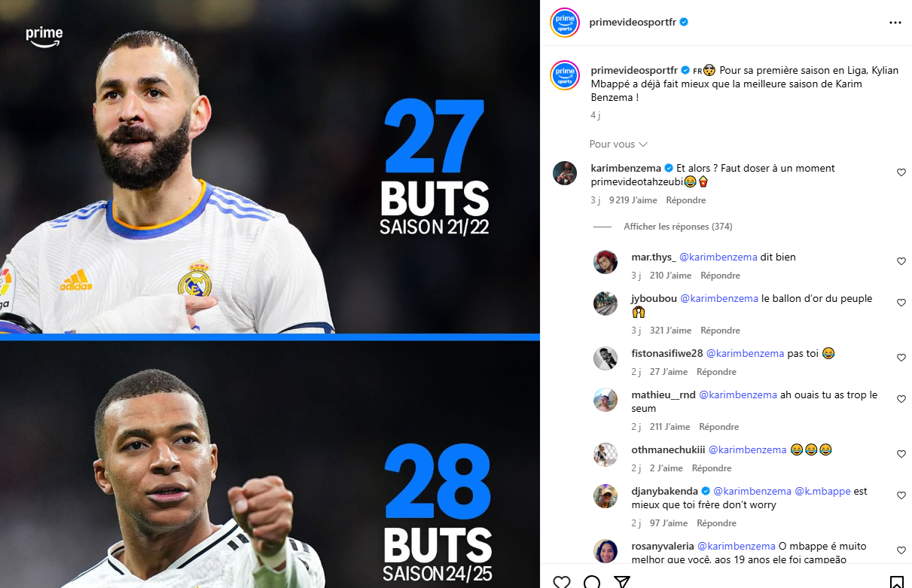Open comment bubble icon below the post
Screen dimensions: 912x588
tap(592, 582)
